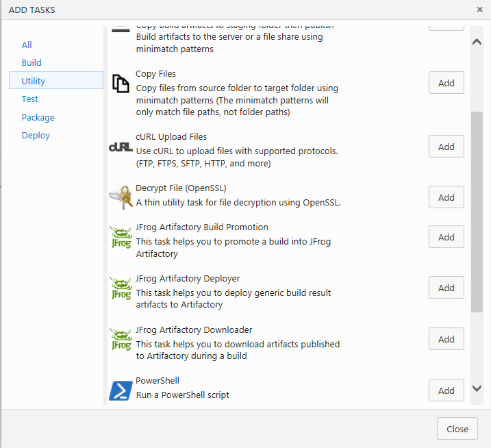Add the JFrog Artifactory Build Promotion task
Viewport: 491px width, 448px height.
(446, 237)
